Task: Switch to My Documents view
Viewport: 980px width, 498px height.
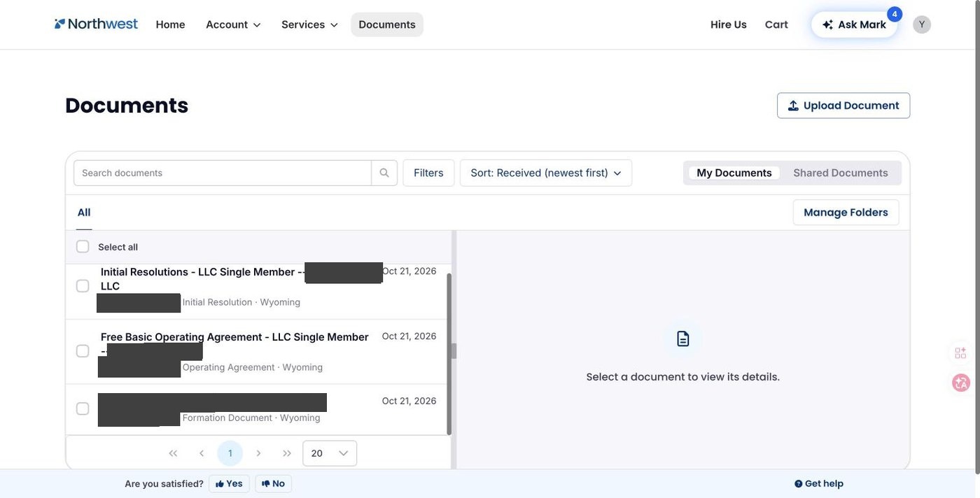Action: point(734,173)
